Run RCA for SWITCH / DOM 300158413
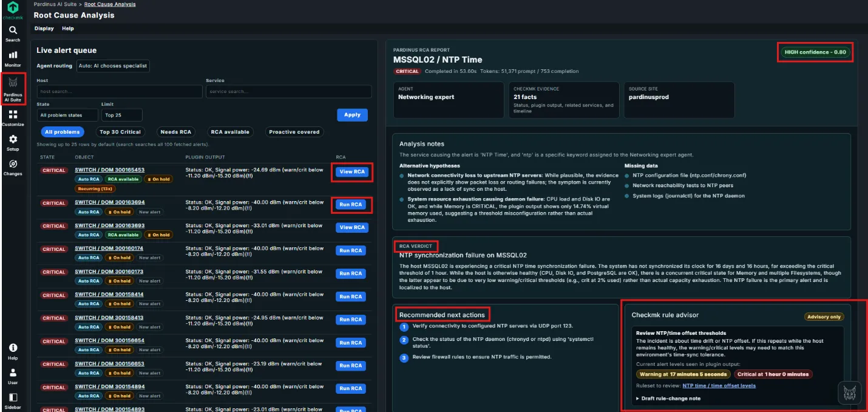 point(351,320)
